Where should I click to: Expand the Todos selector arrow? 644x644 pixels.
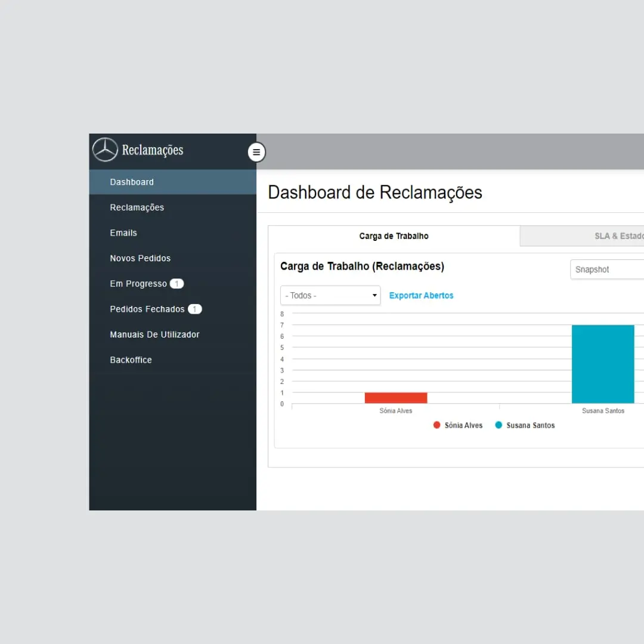pos(374,295)
